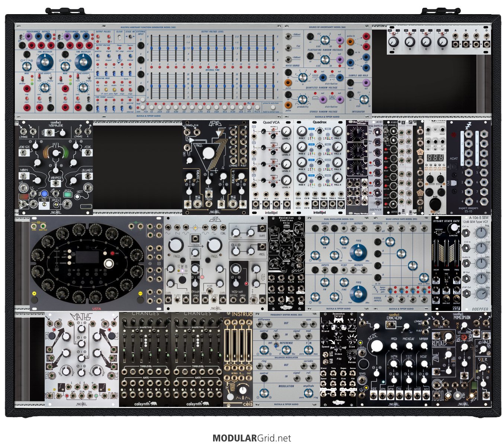504x446 pixels.
Task: Click the stage 1 output voltage level slider
Action: 152,48
